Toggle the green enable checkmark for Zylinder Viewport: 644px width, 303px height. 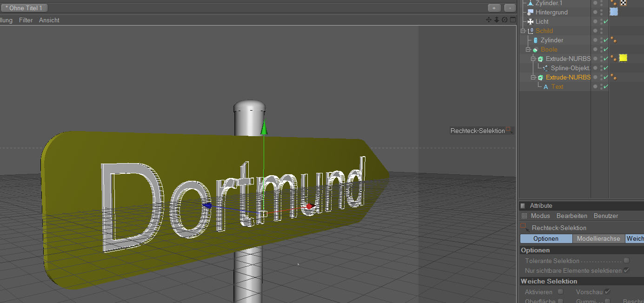pyautogui.click(x=605, y=40)
